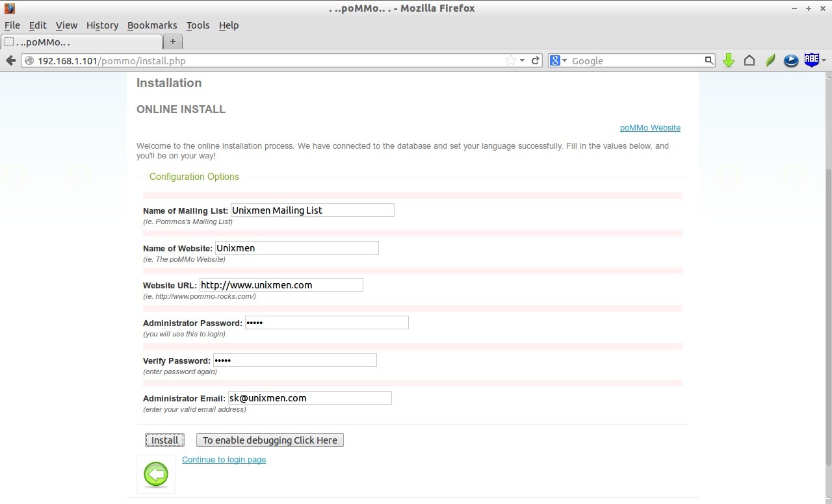Open the View menu

pyautogui.click(x=66, y=25)
